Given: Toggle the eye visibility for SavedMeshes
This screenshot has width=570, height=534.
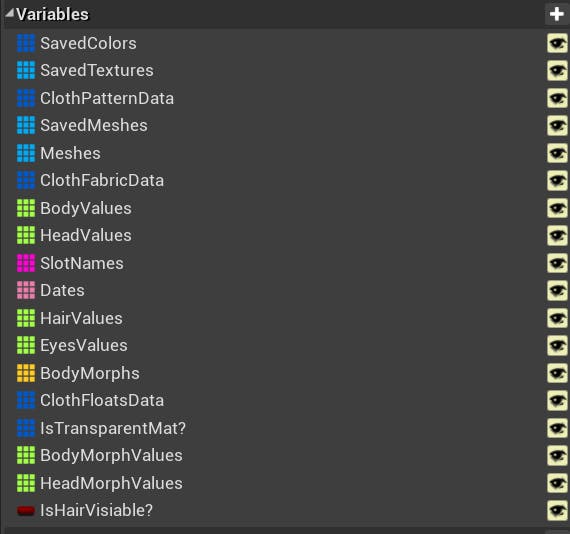Looking at the screenshot, I should click(x=557, y=126).
